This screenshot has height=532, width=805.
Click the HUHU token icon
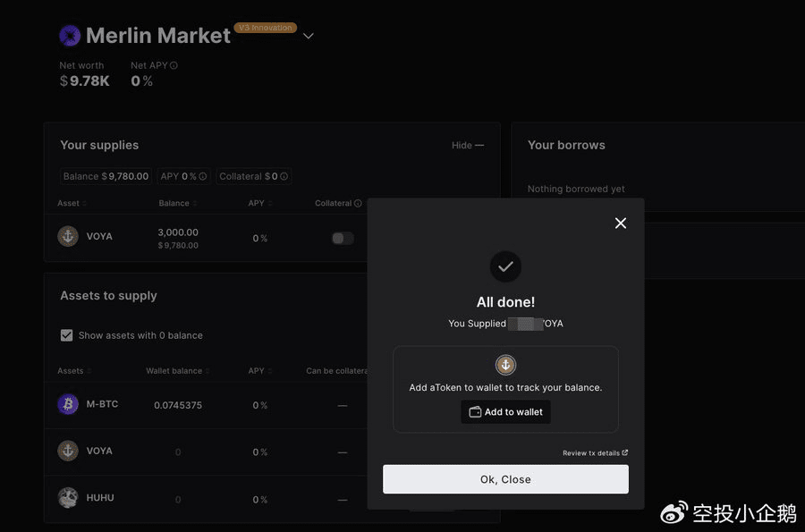point(68,498)
